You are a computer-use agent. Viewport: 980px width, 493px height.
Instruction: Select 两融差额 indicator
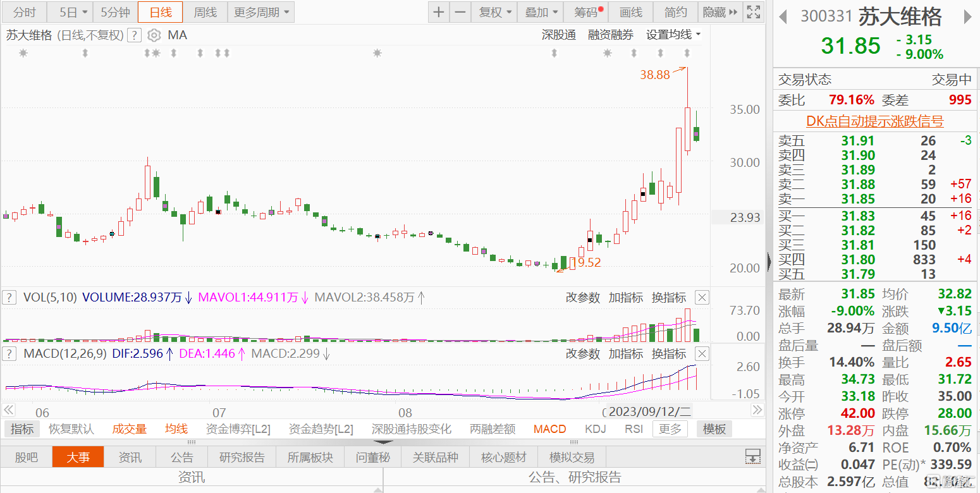[x=493, y=429]
